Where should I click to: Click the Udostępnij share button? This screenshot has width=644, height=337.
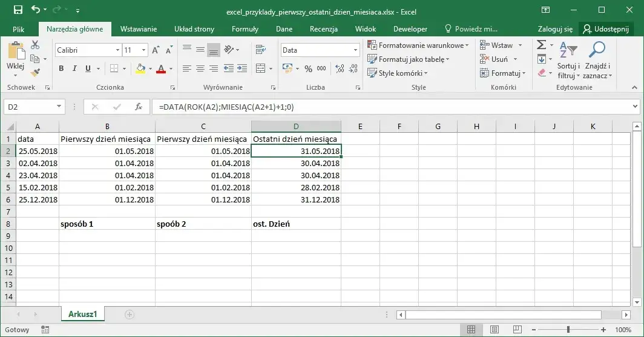click(x=606, y=29)
